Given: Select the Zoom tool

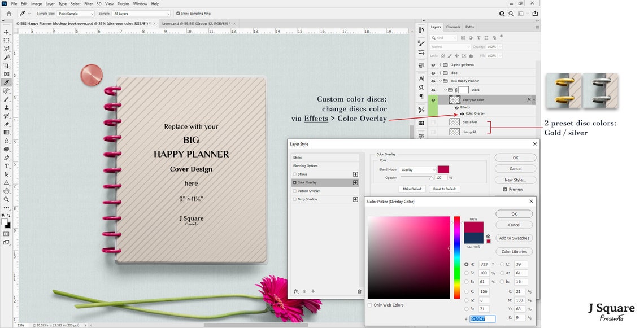Looking at the screenshot, I should [7, 199].
